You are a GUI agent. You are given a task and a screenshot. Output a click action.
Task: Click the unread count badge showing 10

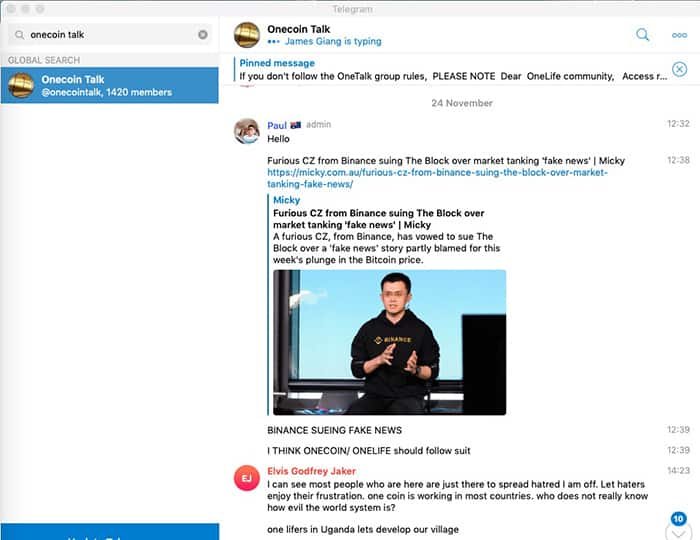679,519
